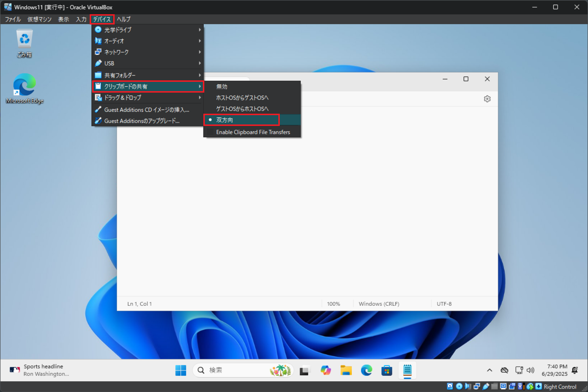Click the network indicator in VirtualBox status bar
This screenshot has height=392, width=588.
point(477,387)
